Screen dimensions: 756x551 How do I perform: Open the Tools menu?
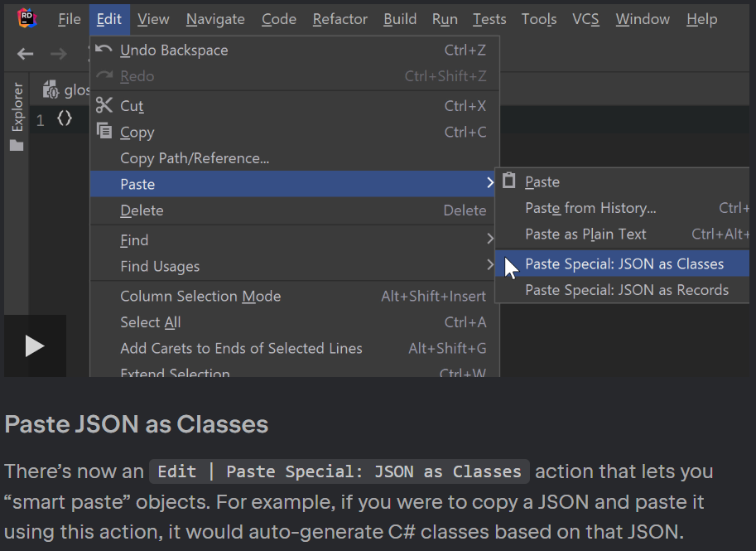tap(539, 19)
